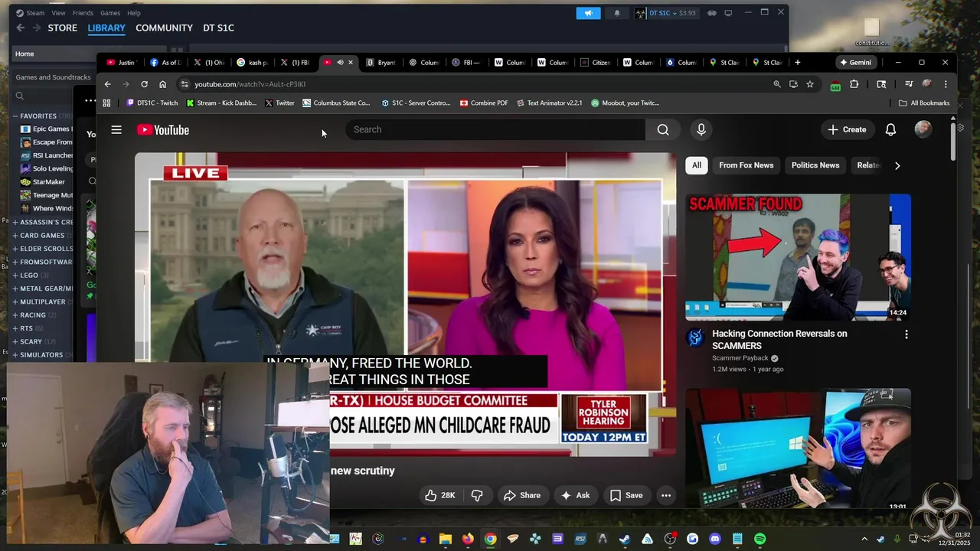Open the Chrome extensions puzzle icon
This screenshot has height=551, width=980.
pos(854,84)
